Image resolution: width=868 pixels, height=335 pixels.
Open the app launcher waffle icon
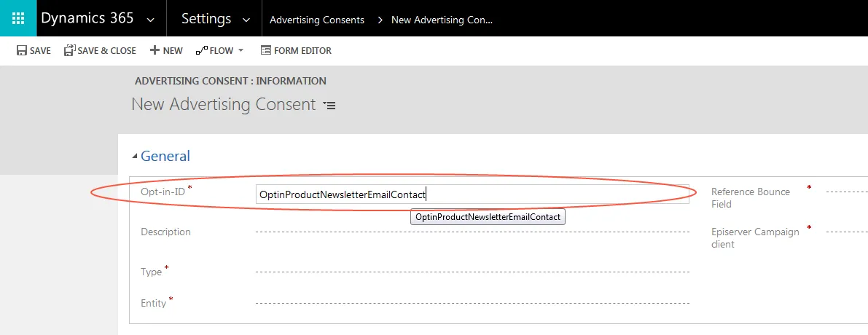[18, 18]
